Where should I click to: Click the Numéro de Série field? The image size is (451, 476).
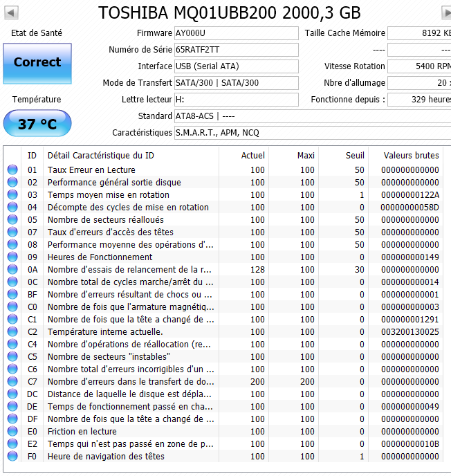tap(237, 50)
